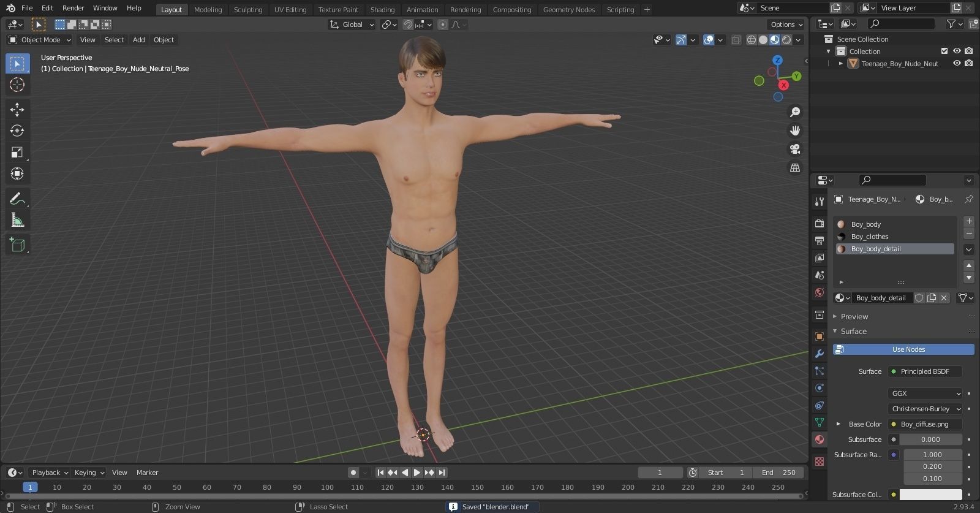Jump to the last frame endpoint
The height and width of the screenshot is (513, 980).
[442, 473]
